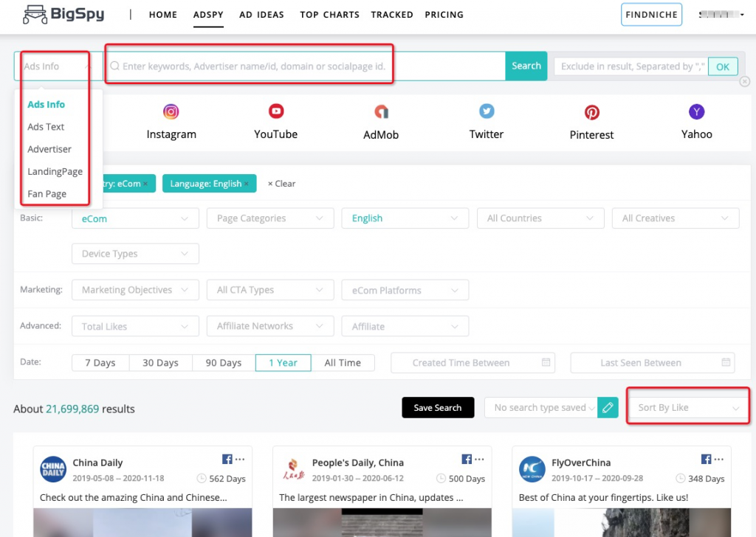Close the exclude panel with the round X
The width and height of the screenshot is (756, 537).
pos(745,81)
